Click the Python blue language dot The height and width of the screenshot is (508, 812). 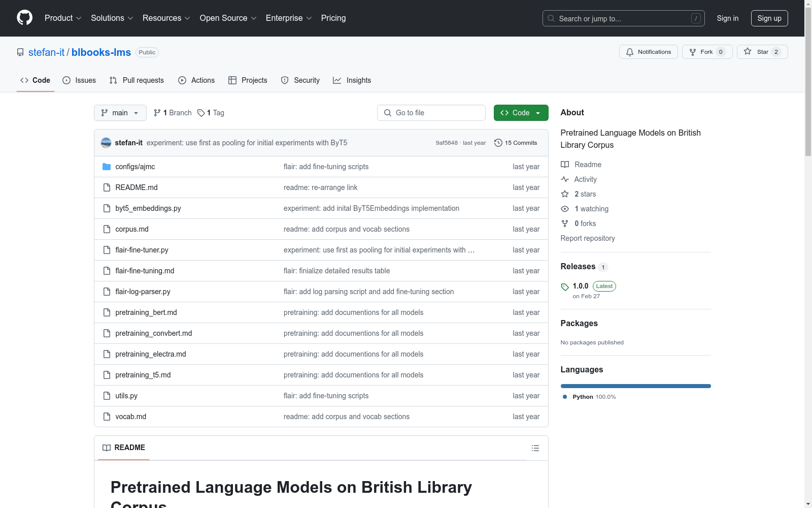point(565,397)
